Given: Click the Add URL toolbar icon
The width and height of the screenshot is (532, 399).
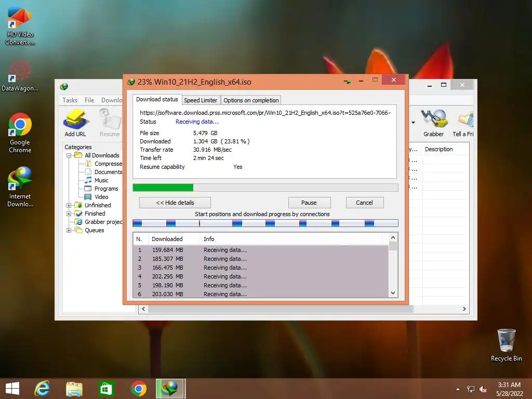Looking at the screenshot, I should pos(75,123).
